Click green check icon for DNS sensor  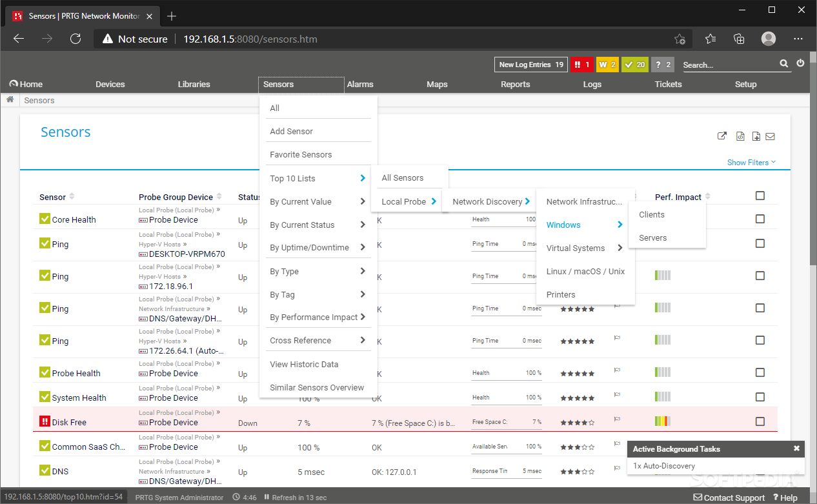45,470
